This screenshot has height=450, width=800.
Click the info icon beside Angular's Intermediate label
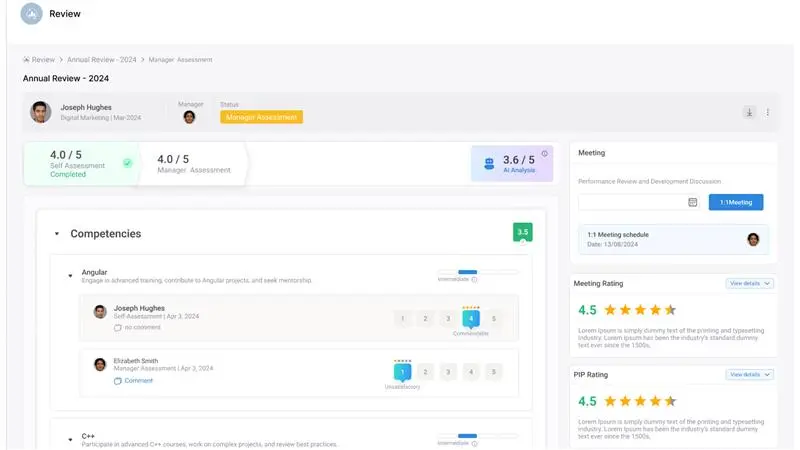(x=474, y=279)
